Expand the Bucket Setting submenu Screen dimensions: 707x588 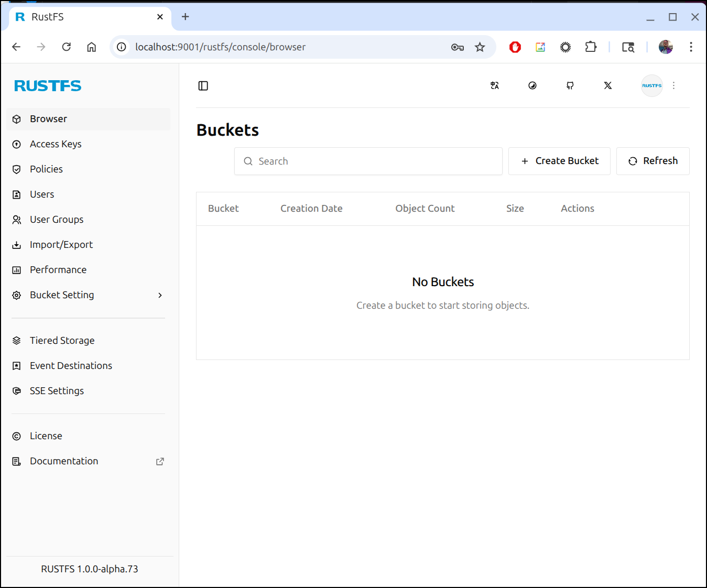point(160,296)
